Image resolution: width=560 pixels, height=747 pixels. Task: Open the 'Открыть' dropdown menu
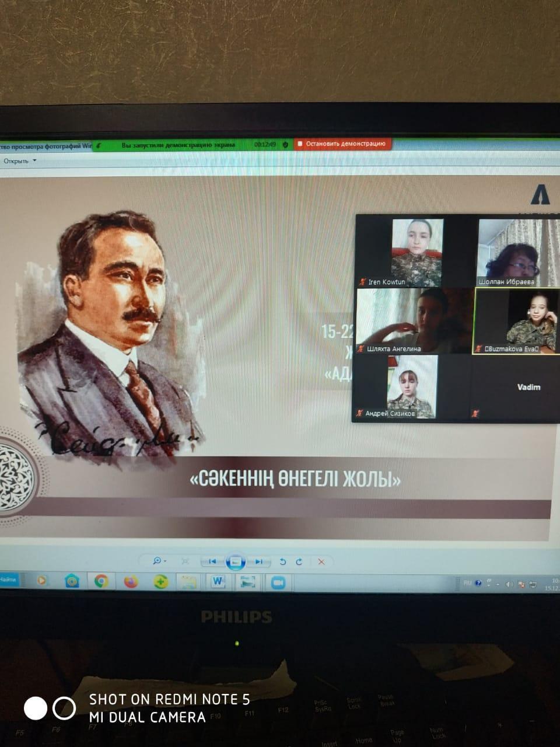coord(20,161)
